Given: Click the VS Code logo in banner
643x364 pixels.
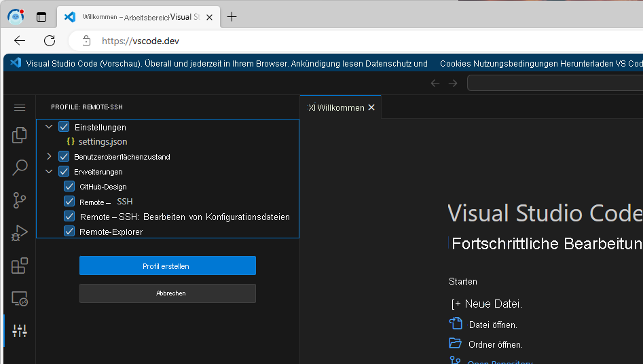Looking at the screenshot, I should point(16,62).
